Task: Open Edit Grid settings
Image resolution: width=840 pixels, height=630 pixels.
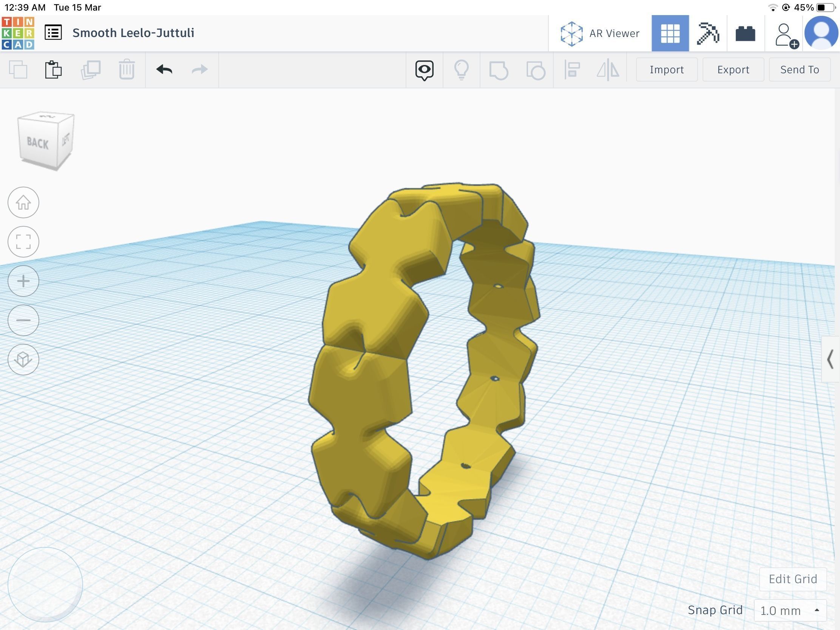Action: pos(792,579)
